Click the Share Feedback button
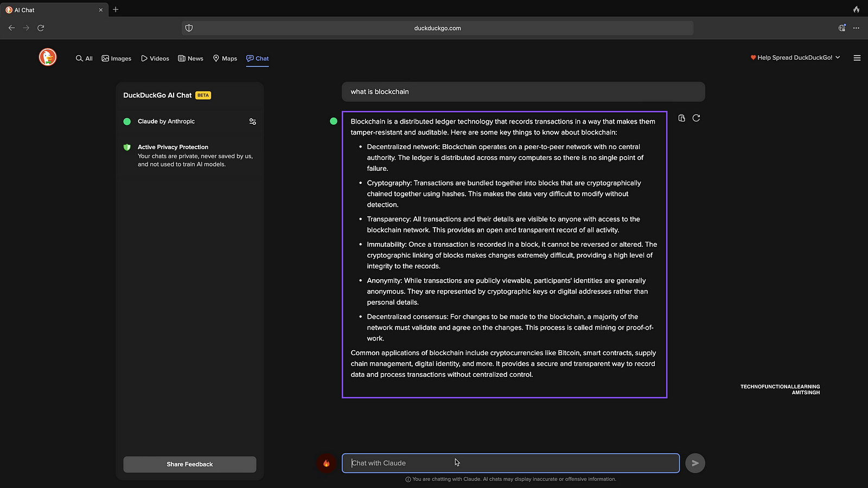Viewport: 868px width, 488px height. tap(189, 464)
